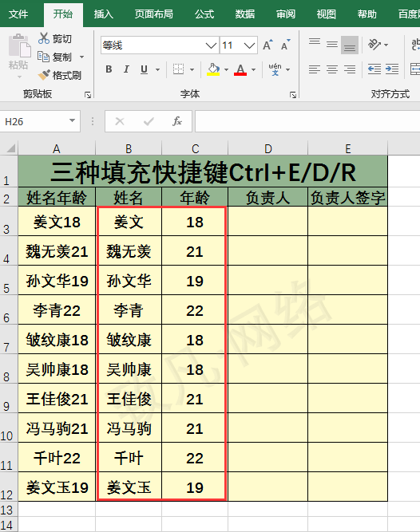Click the phonetic guide wén icon

coord(275,69)
